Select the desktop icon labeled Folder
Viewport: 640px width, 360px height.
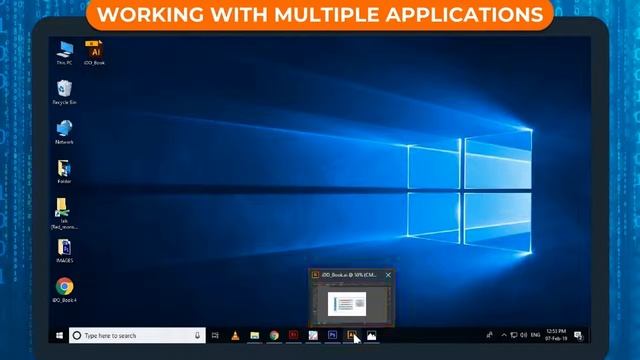(x=64, y=172)
